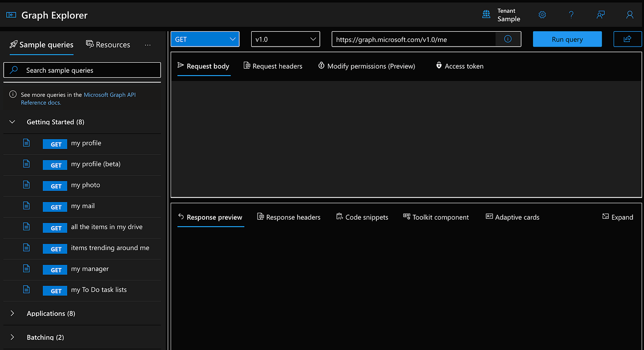644x350 pixels.
Task: Open the Microsoft Graph API Reference docs link
Action: pos(109,94)
